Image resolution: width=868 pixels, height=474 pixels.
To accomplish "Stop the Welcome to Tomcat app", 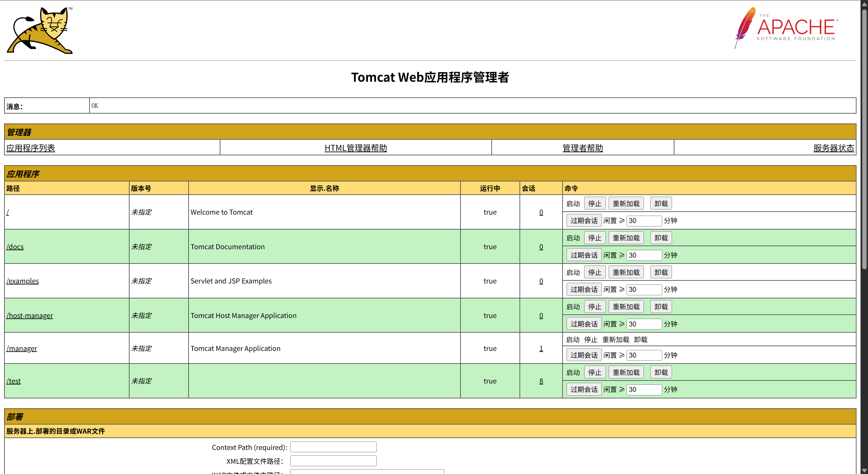I will [595, 203].
